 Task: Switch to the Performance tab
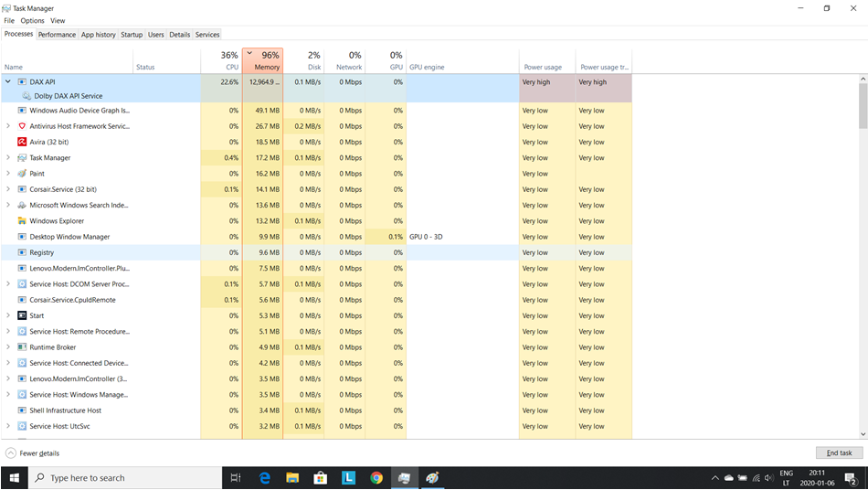click(x=57, y=35)
